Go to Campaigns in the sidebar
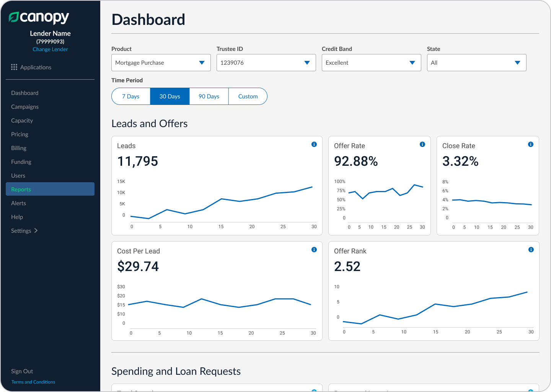The width and height of the screenshot is (551, 392). (25, 107)
